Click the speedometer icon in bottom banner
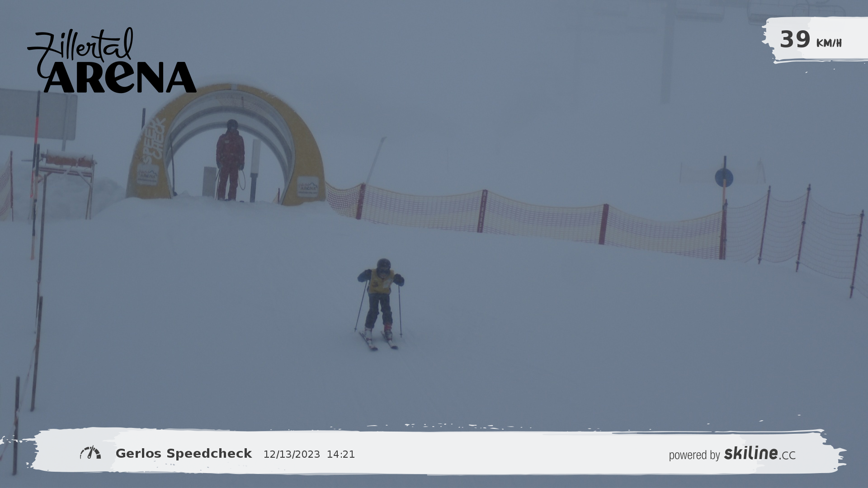This screenshot has width=868, height=488. (90, 453)
